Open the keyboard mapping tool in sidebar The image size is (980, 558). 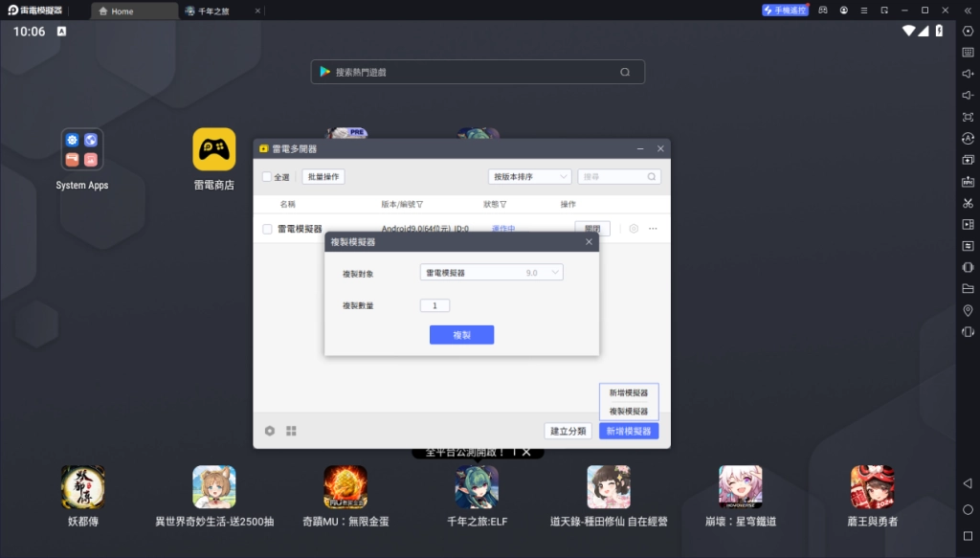tap(968, 53)
